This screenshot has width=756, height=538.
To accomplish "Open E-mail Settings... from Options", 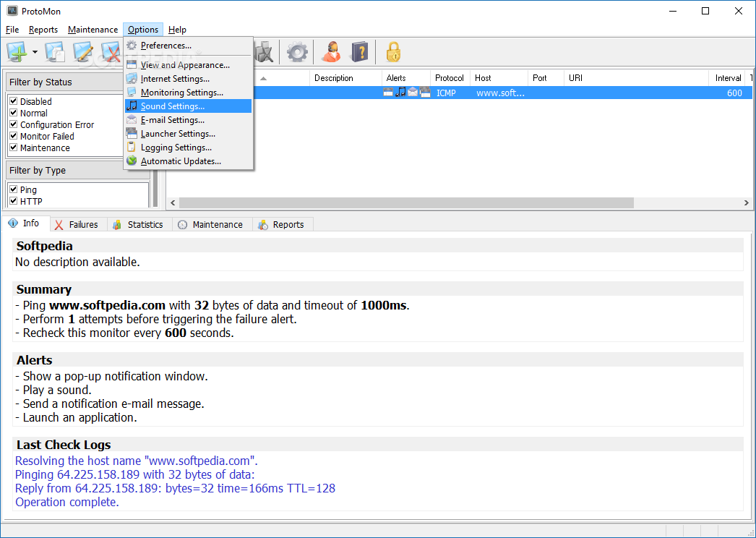I will click(189, 119).
